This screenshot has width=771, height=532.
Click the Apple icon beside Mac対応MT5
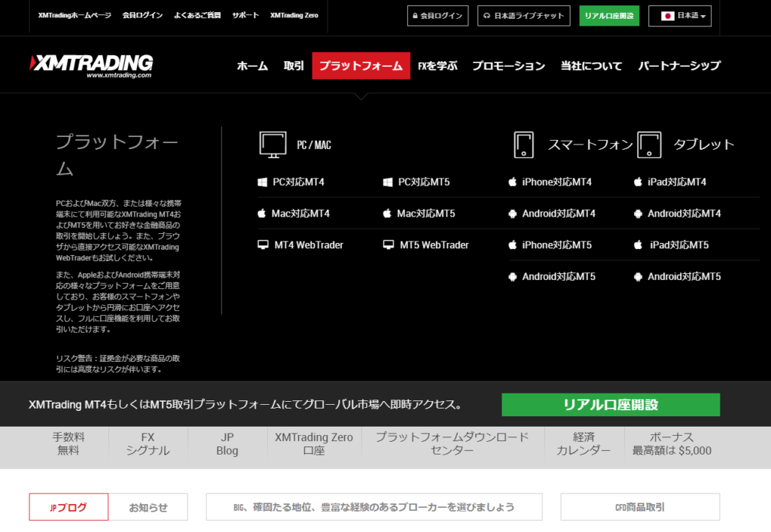(x=388, y=214)
